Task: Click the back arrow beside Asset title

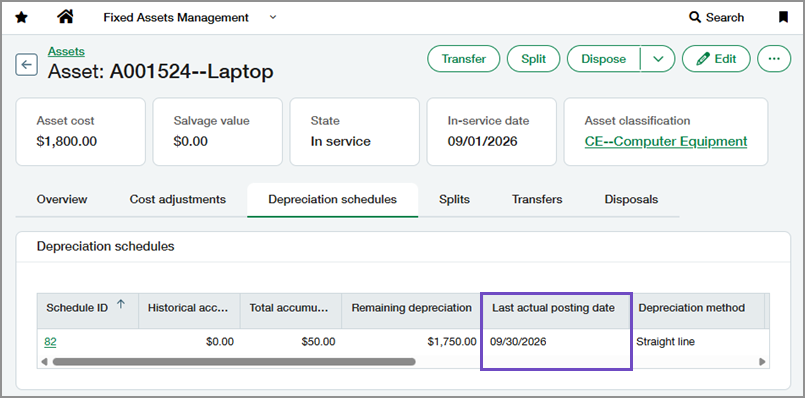Action: (x=26, y=65)
